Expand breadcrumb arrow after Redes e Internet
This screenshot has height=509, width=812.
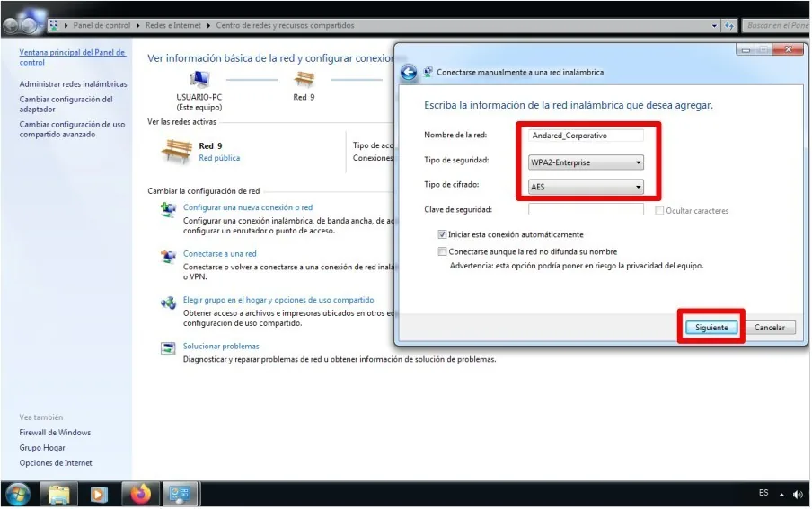[x=208, y=25]
